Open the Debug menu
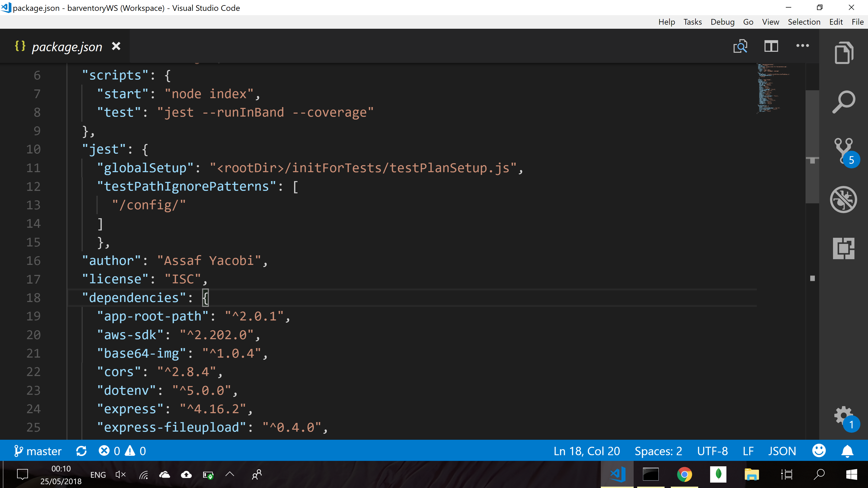Image resolution: width=868 pixels, height=488 pixels. click(x=722, y=22)
